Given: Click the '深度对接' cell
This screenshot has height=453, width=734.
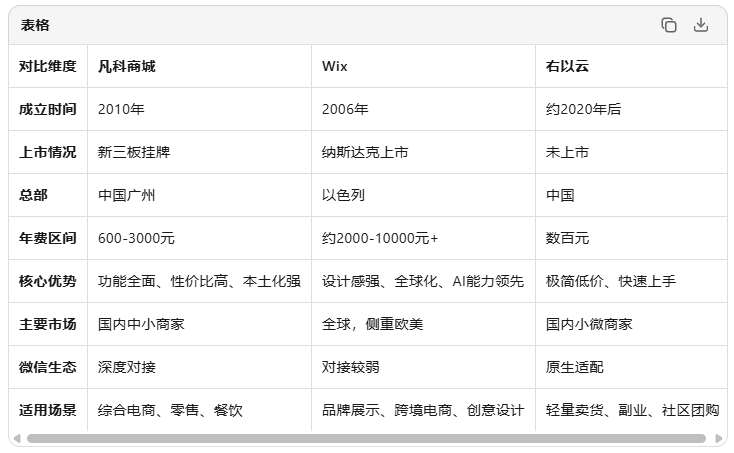Looking at the screenshot, I should 199,367.
